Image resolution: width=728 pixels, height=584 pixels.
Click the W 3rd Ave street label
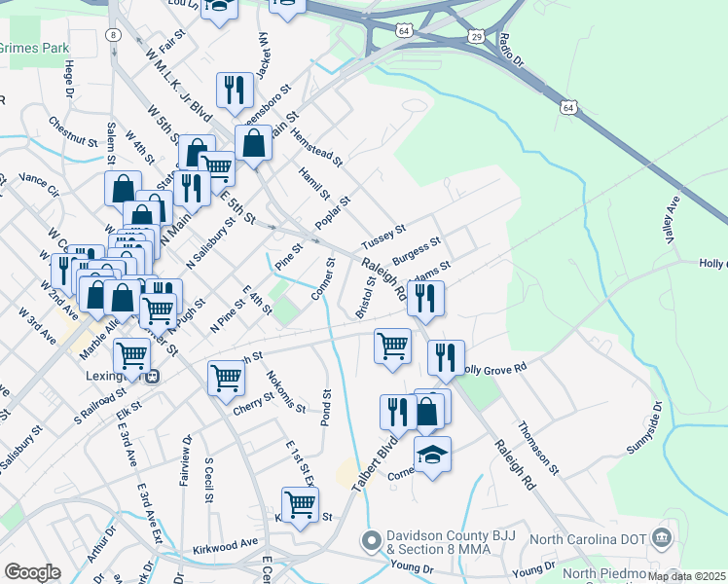(37, 325)
